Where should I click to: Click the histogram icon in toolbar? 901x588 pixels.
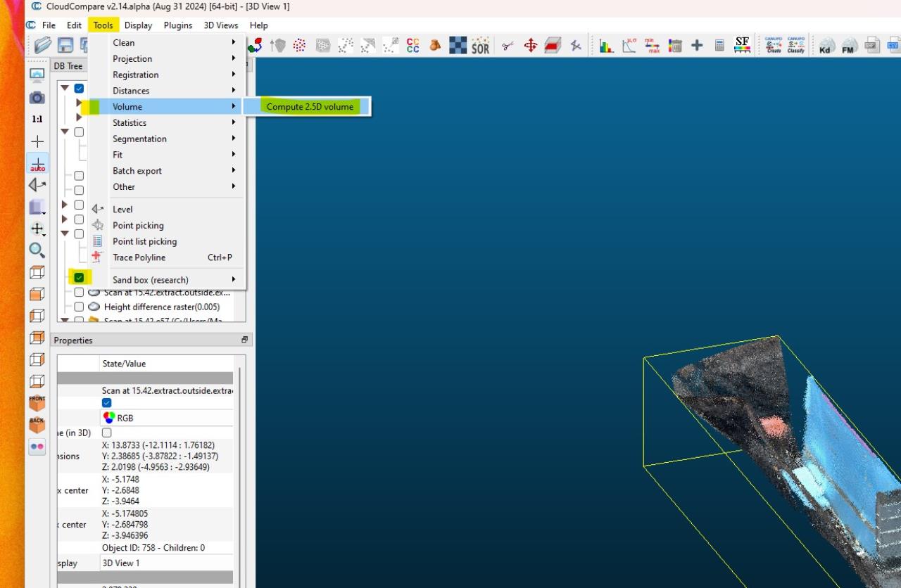606,46
